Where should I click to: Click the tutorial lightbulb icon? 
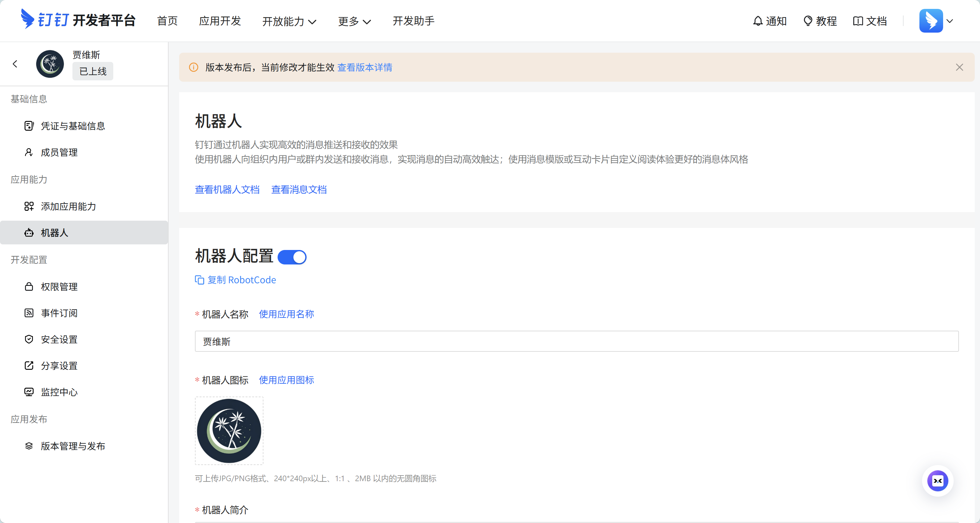[x=807, y=21]
